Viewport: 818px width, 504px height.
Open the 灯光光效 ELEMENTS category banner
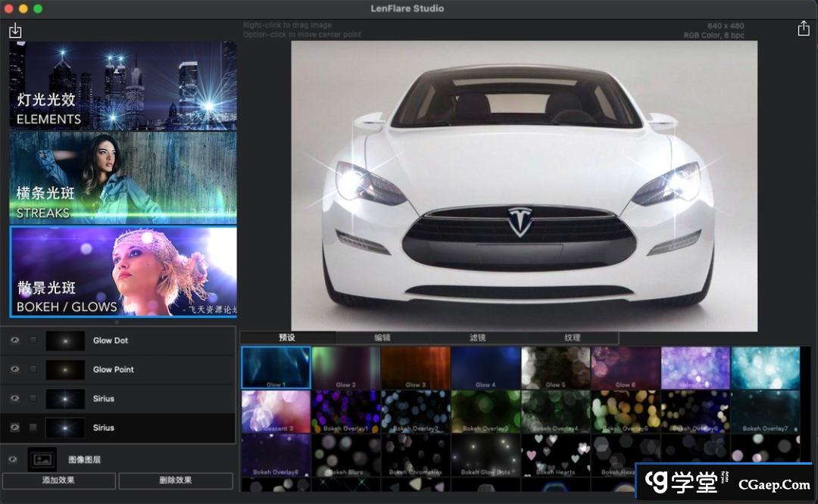click(x=123, y=86)
